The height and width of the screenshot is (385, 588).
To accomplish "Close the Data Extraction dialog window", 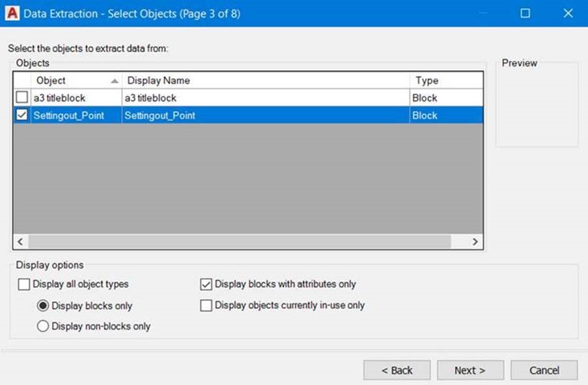I will tap(568, 14).
